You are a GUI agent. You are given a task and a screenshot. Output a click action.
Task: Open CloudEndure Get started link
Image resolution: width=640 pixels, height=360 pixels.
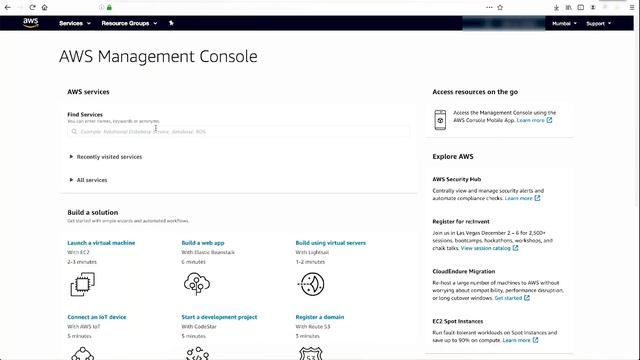(x=512, y=298)
